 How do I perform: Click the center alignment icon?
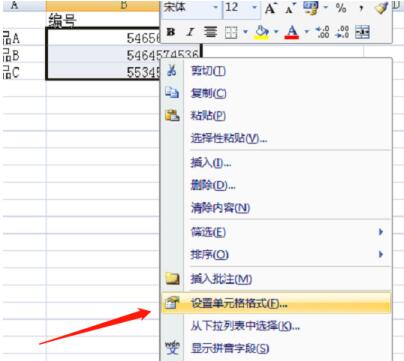coord(210,32)
